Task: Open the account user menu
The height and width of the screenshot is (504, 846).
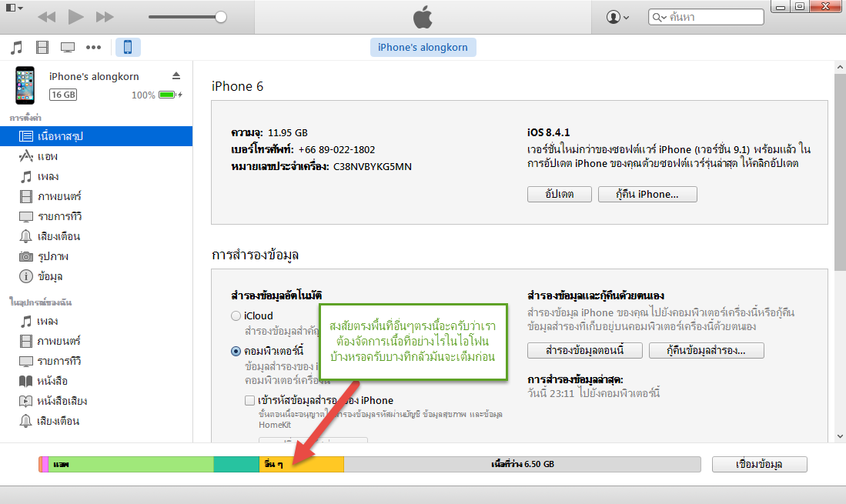Action: tap(618, 17)
